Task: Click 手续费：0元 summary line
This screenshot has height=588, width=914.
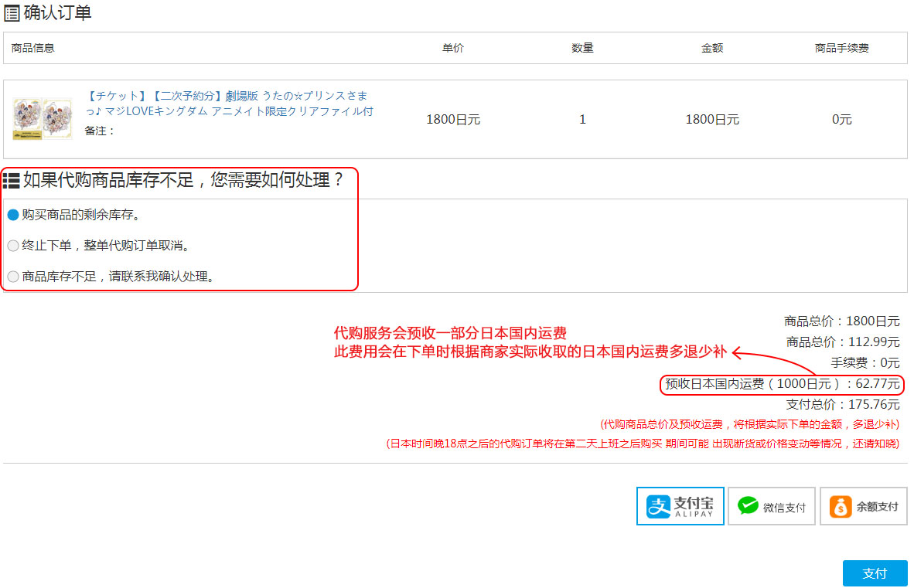Action: point(865,362)
